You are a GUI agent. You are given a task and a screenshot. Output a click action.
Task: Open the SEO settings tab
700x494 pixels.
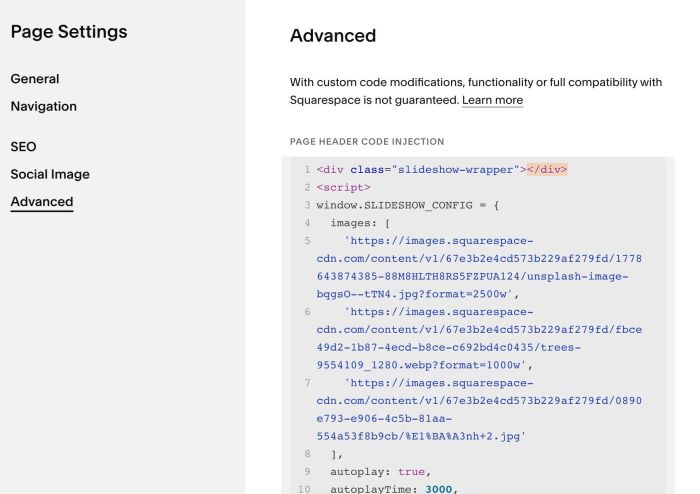click(x=23, y=147)
